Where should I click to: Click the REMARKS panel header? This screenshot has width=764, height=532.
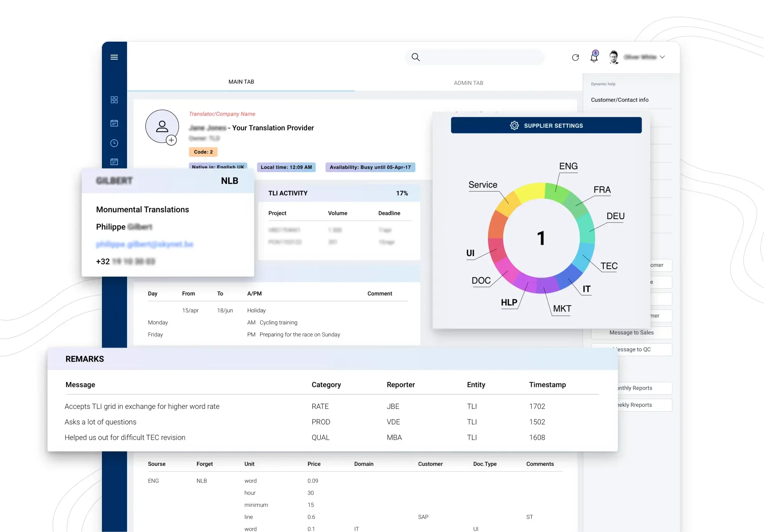pos(332,359)
